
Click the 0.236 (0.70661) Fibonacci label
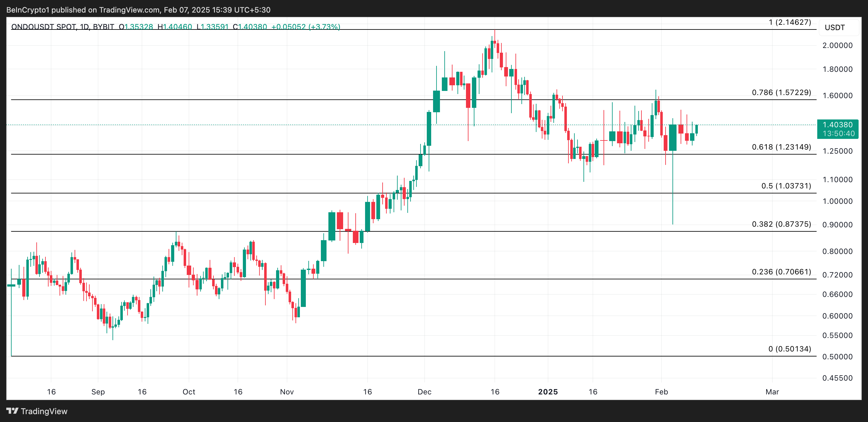tap(781, 272)
